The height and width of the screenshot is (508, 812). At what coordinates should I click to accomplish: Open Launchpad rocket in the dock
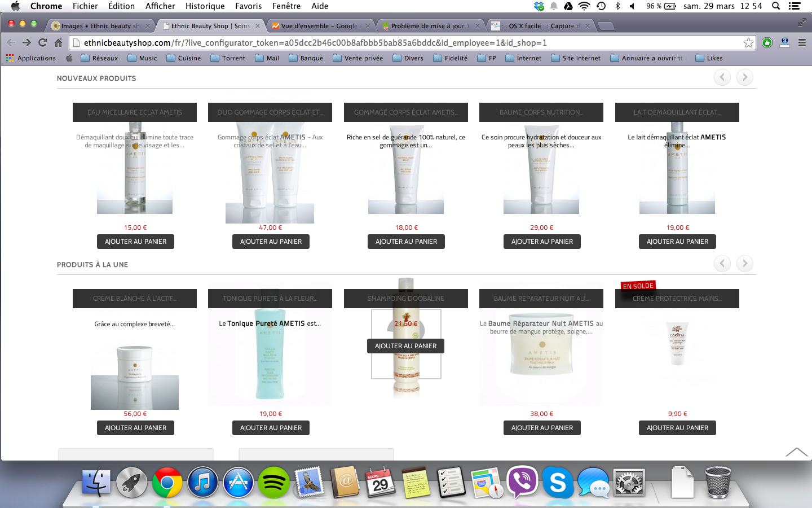click(132, 483)
